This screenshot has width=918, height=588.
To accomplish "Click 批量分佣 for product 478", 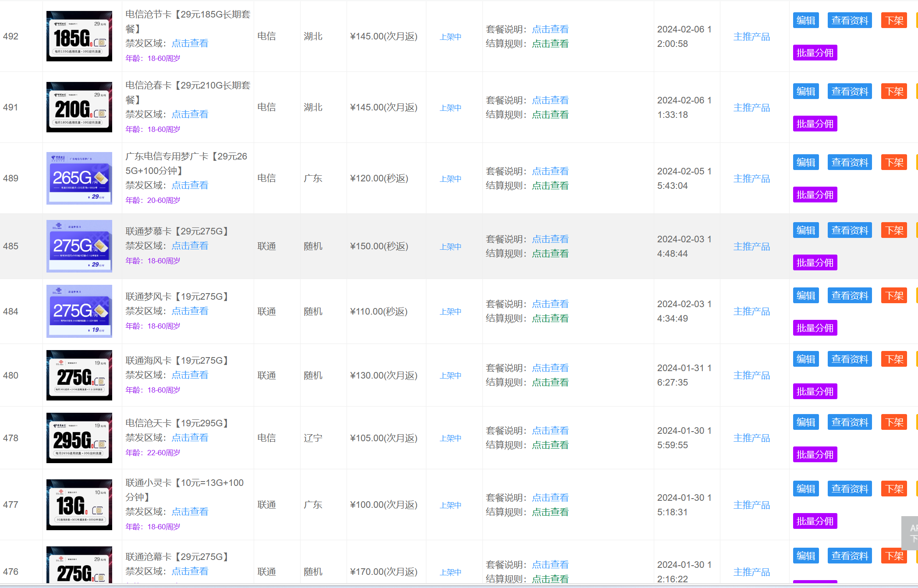I will [815, 454].
